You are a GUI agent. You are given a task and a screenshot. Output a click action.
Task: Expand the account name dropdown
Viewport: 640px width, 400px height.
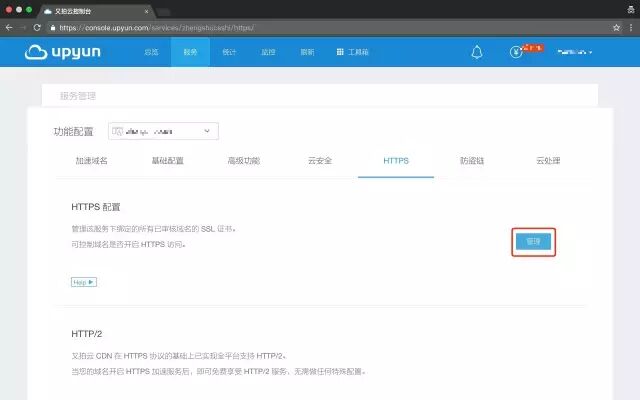pyautogui.click(x=575, y=52)
